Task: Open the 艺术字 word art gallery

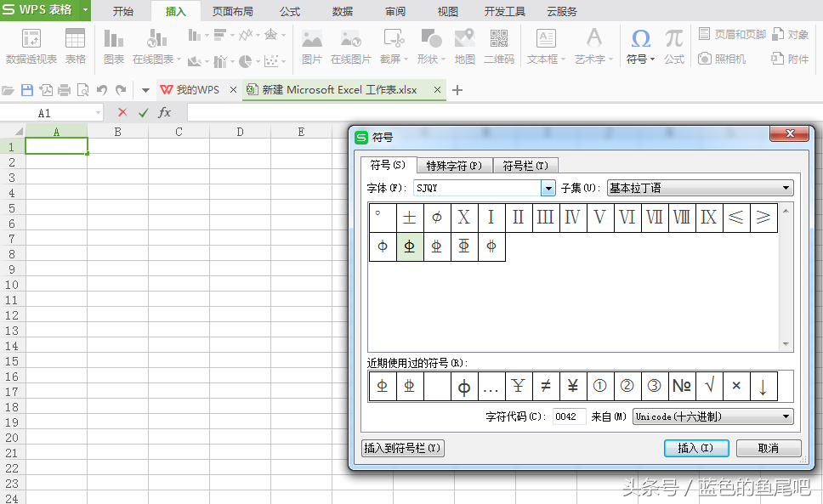Action: point(593,46)
